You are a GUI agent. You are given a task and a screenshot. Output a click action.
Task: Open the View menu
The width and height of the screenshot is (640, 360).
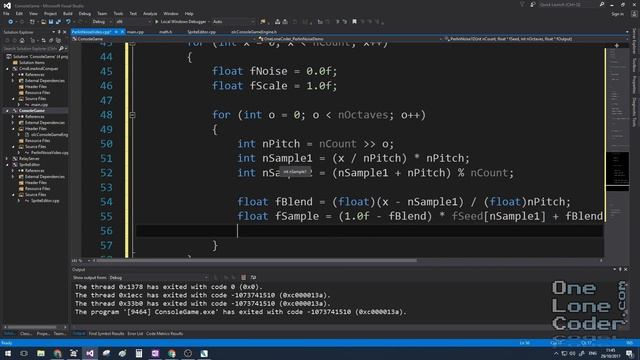click(33, 13)
